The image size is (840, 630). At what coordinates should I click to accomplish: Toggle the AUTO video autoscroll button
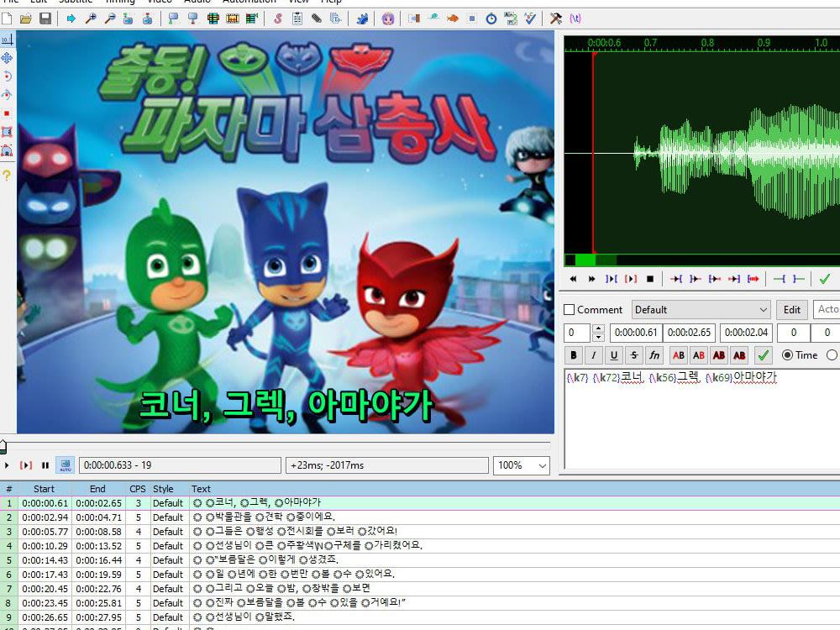click(x=66, y=465)
